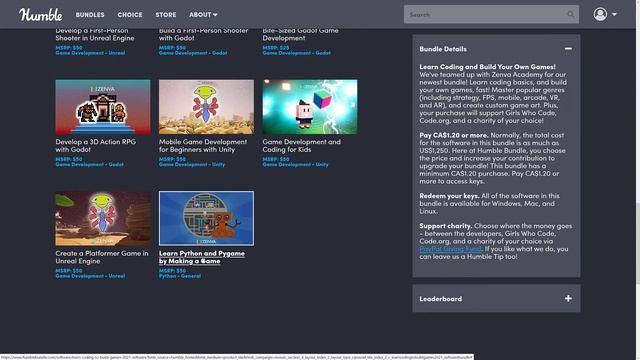
Task: Collapse the Bundle Details panel
Action: pos(568,49)
